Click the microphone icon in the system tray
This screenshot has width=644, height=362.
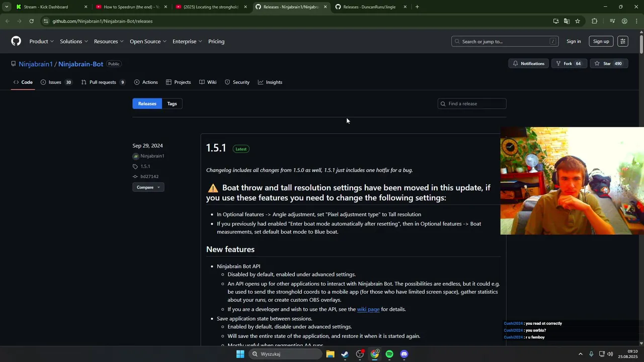(x=591, y=354)
